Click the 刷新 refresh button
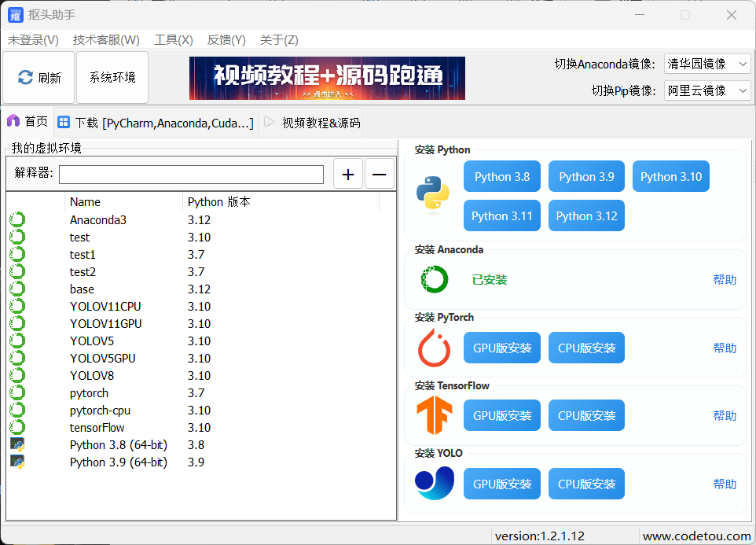756x545 pixels. (39, 78)
